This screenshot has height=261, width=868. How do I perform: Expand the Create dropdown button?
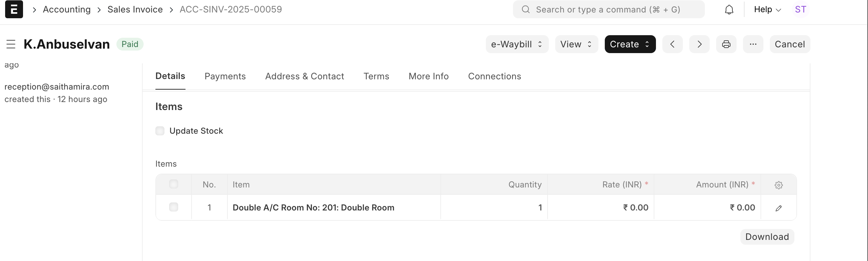[x=630, y=44]
